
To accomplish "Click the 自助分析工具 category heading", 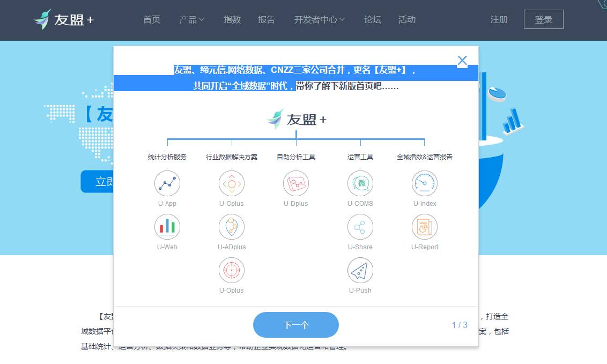I will [x=296, y=157].
